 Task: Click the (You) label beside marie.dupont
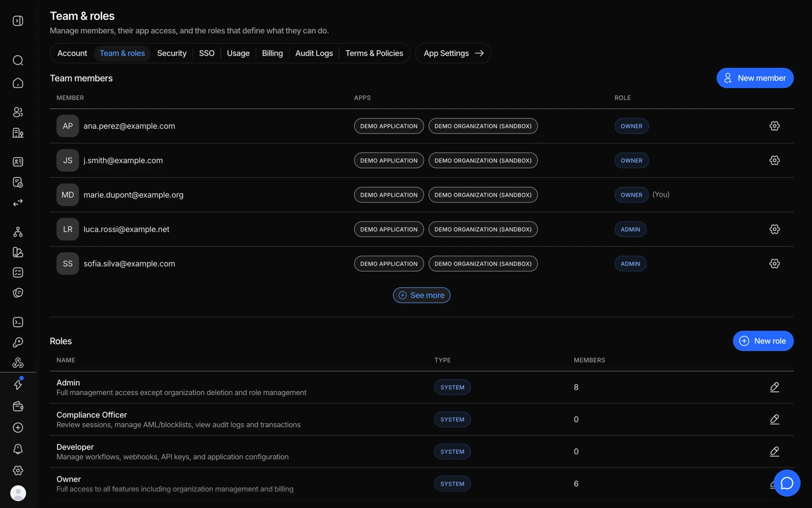661,195
